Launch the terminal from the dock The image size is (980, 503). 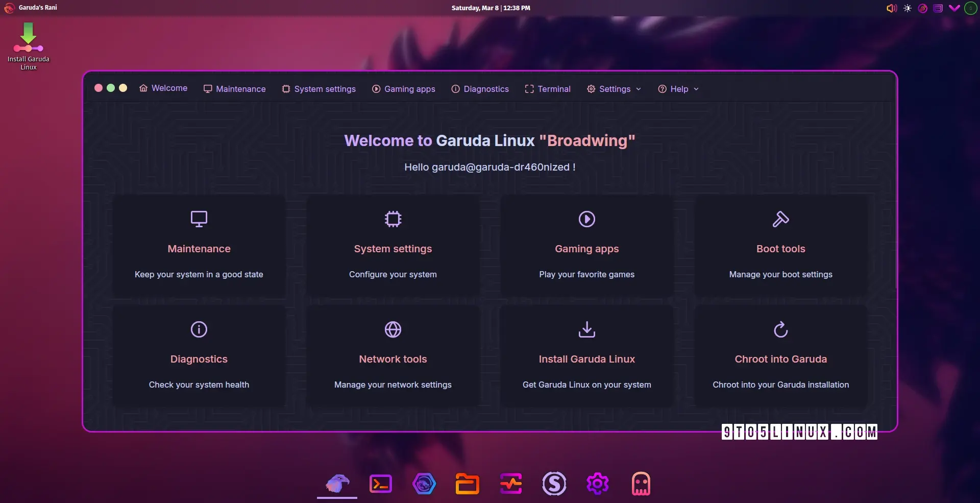click(x=381, y=483)
